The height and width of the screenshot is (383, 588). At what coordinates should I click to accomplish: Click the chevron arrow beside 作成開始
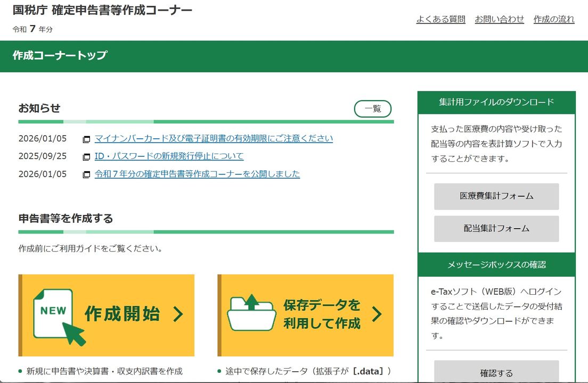point(178,314)
